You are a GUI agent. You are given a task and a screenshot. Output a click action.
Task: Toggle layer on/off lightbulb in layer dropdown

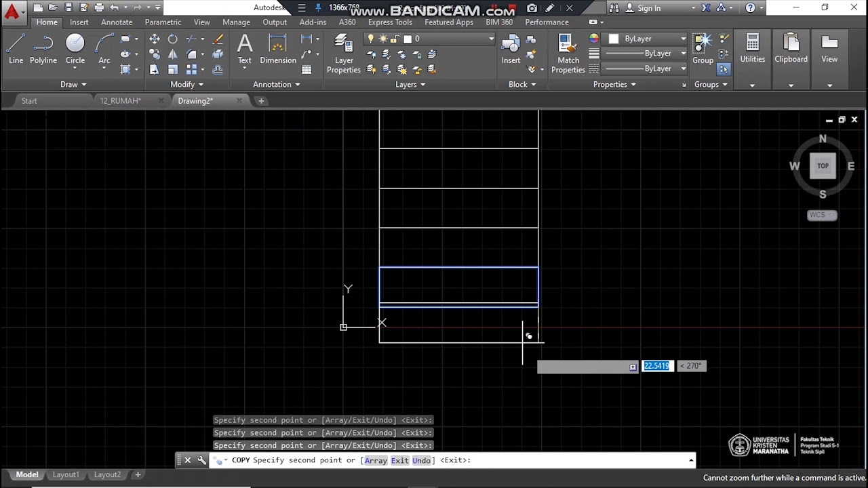371,39
